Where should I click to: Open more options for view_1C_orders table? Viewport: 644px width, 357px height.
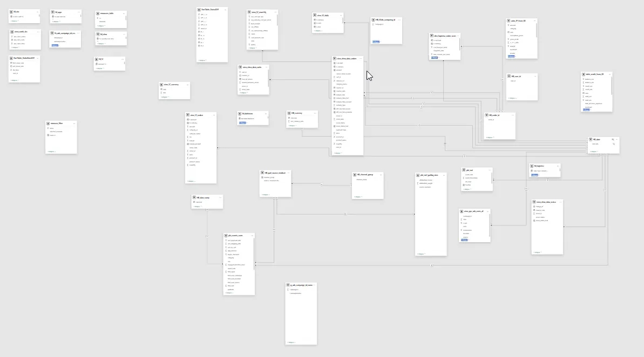214,115
